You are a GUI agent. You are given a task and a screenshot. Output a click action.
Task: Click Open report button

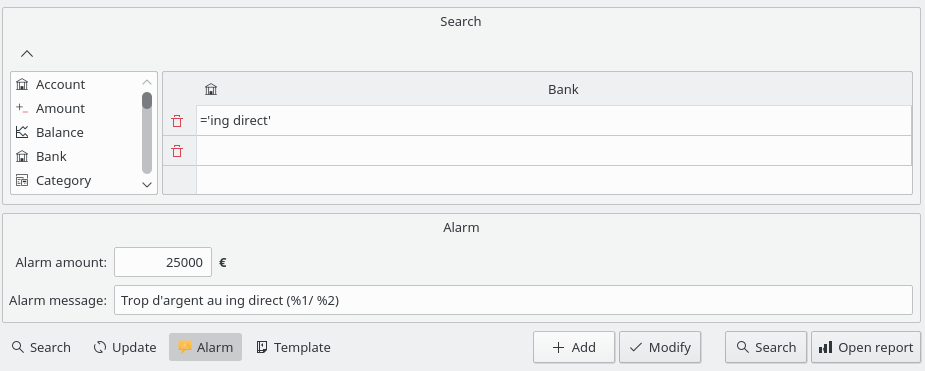866,347
